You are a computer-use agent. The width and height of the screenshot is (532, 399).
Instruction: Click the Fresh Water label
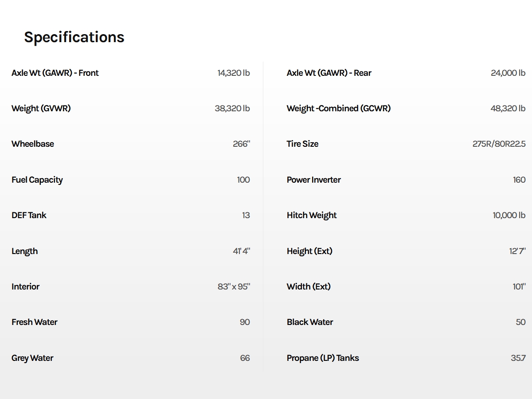[34, 322]
